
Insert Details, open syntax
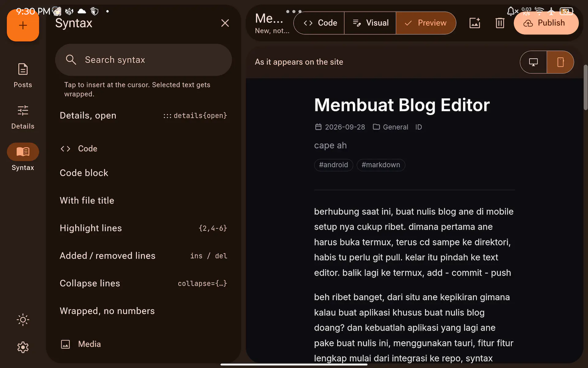pos(143,116)
